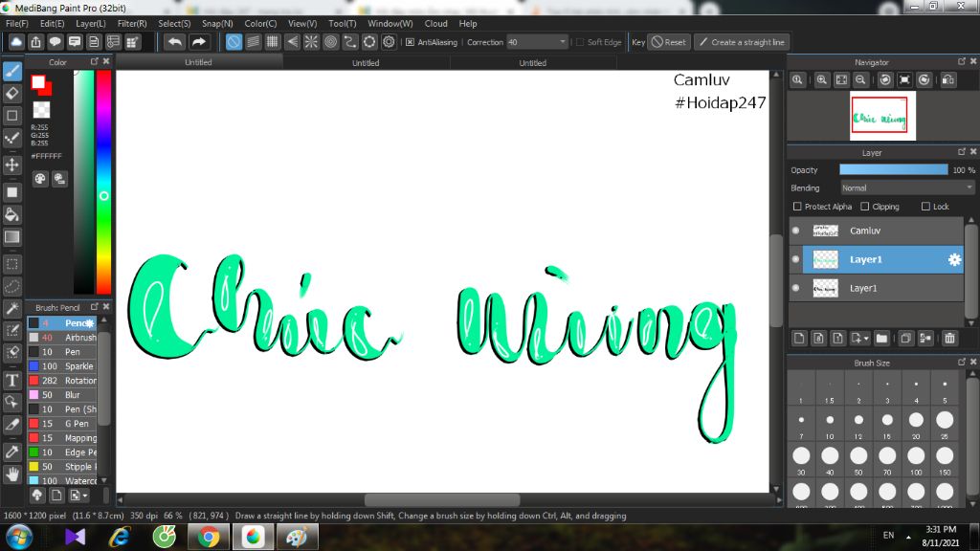Click the Reset button
980x551 pixels.
click(x=669, y=42)
